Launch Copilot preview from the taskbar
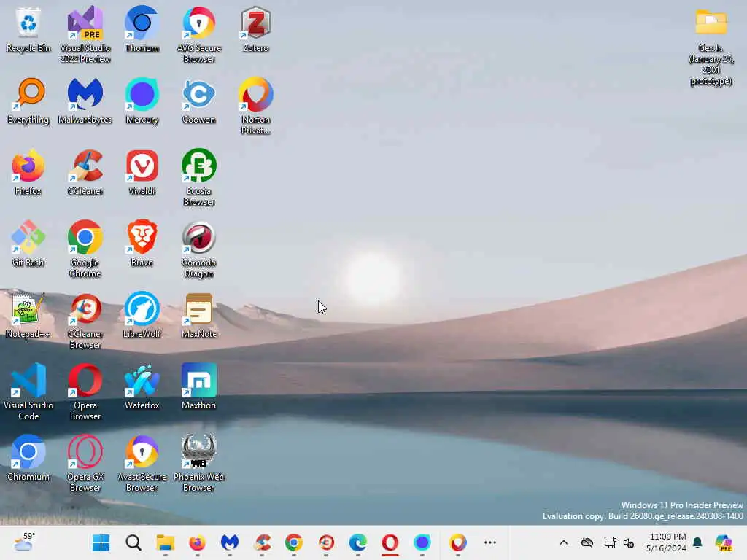The width and height of the screenshot is (747, 560). click(724, 542)
